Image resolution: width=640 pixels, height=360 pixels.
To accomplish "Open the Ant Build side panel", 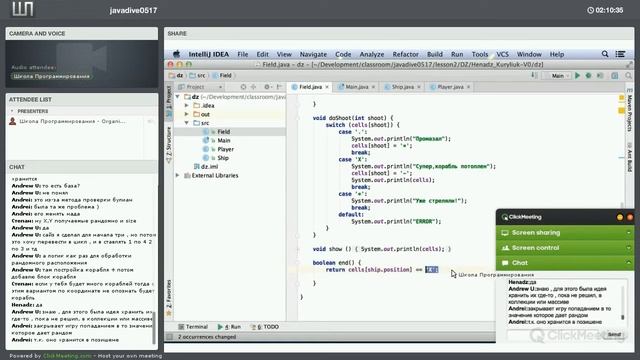I will click(x=629, y=157).
